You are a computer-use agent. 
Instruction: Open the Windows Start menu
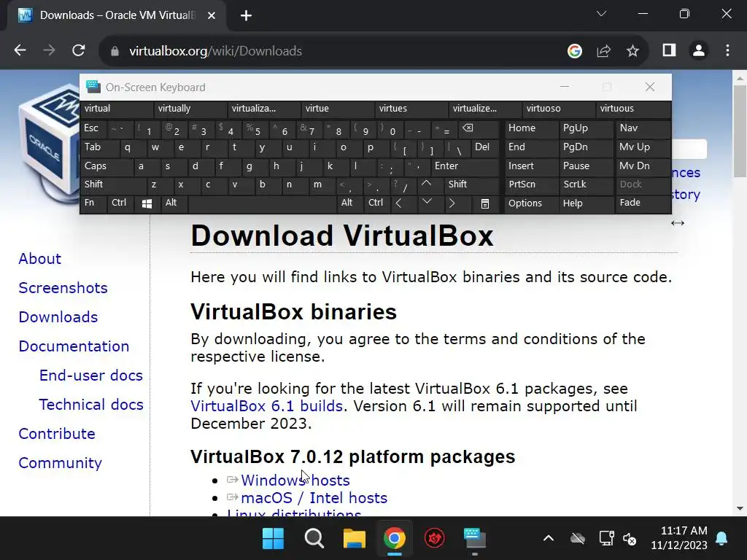(x=273, y=539)
